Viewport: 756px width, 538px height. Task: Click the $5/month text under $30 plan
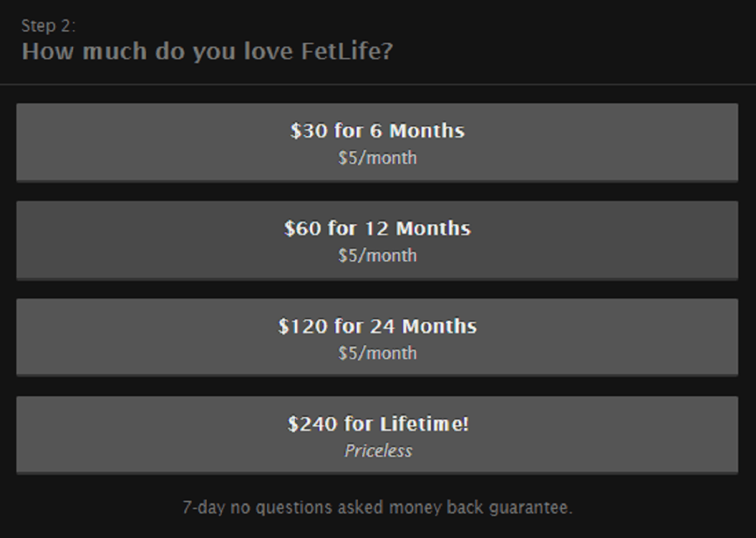click(x=378, y=157)
